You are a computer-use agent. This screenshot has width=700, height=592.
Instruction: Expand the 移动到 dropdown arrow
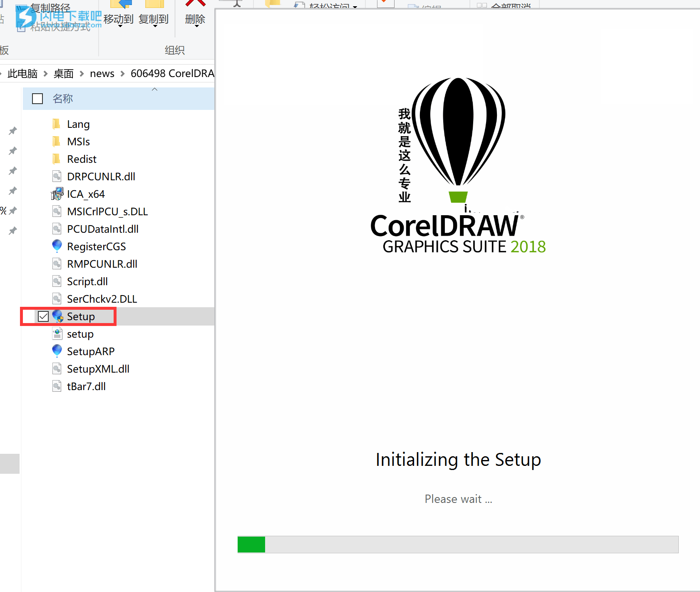pyautogui.click(x=120, y=26)
